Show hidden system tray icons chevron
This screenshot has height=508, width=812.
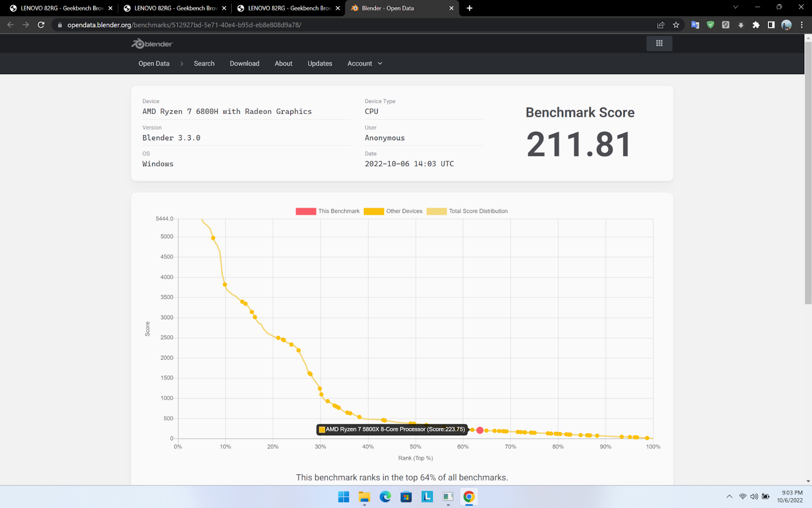[729, 497]
